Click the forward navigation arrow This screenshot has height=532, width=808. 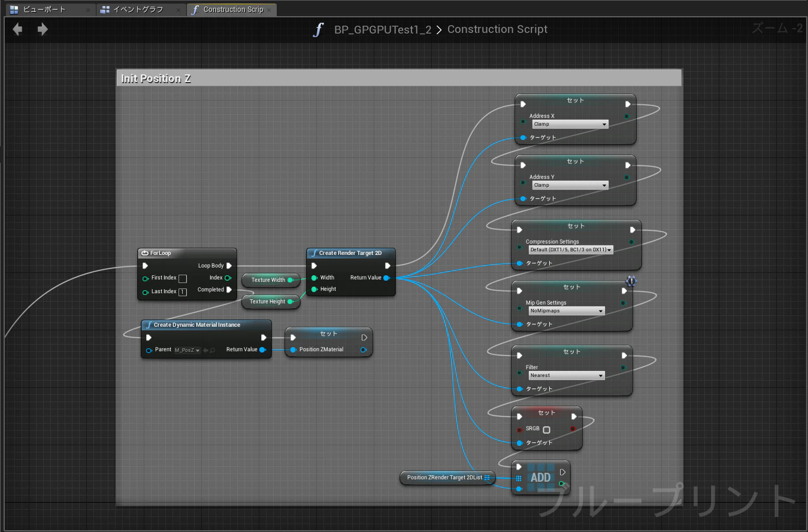(x=43, y=29)
